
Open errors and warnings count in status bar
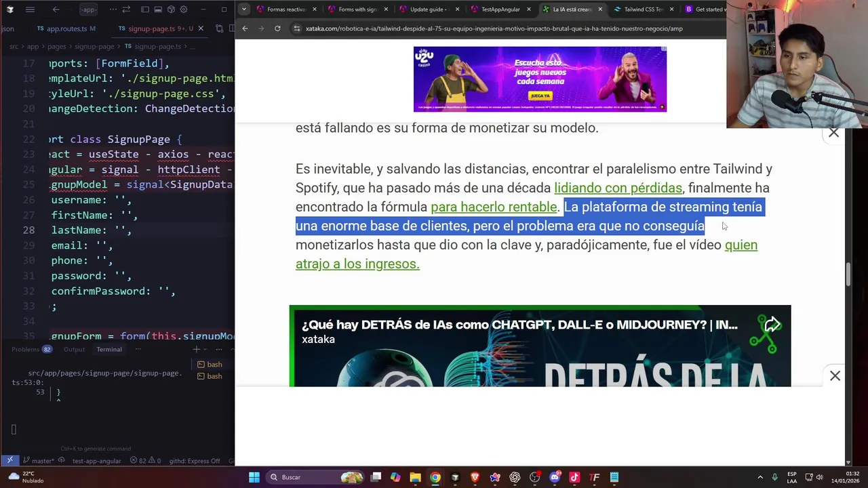click(x=146, y=461)
